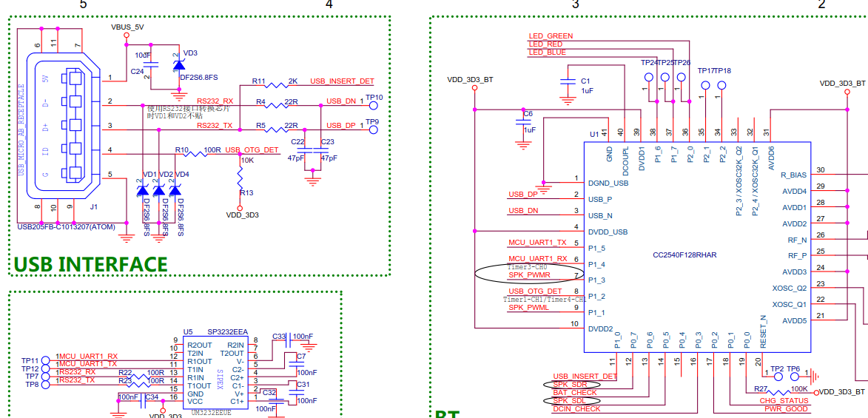Click the LED_GREEN net label
This screenshot has width=868, height=418.
coord(551,36)
